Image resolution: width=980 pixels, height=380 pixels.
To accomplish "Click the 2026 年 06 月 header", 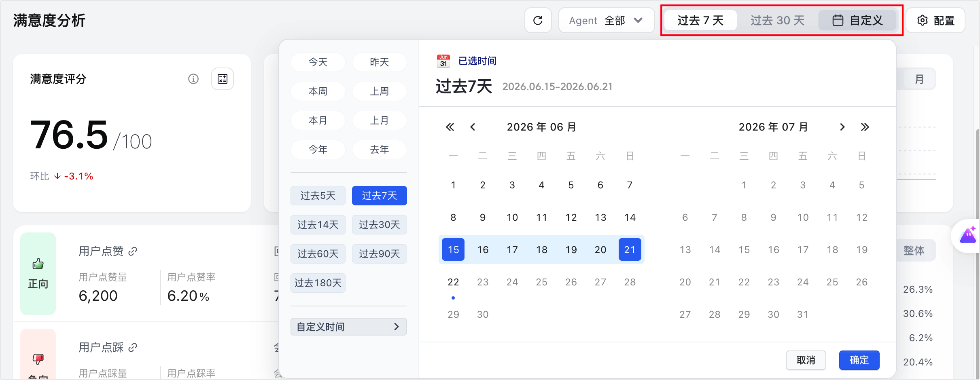I will click(542, 127).
